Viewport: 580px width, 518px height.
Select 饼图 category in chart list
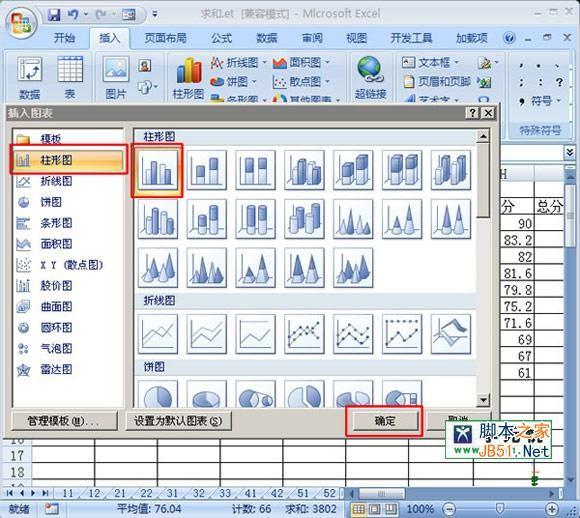tap(68, 202)
